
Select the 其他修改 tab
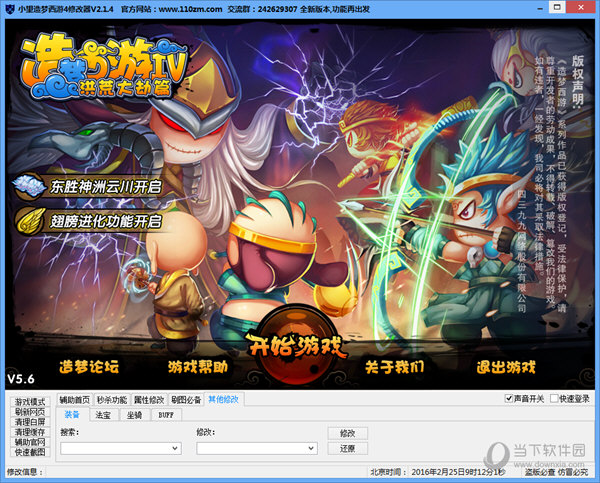click(x=223, y=399)
